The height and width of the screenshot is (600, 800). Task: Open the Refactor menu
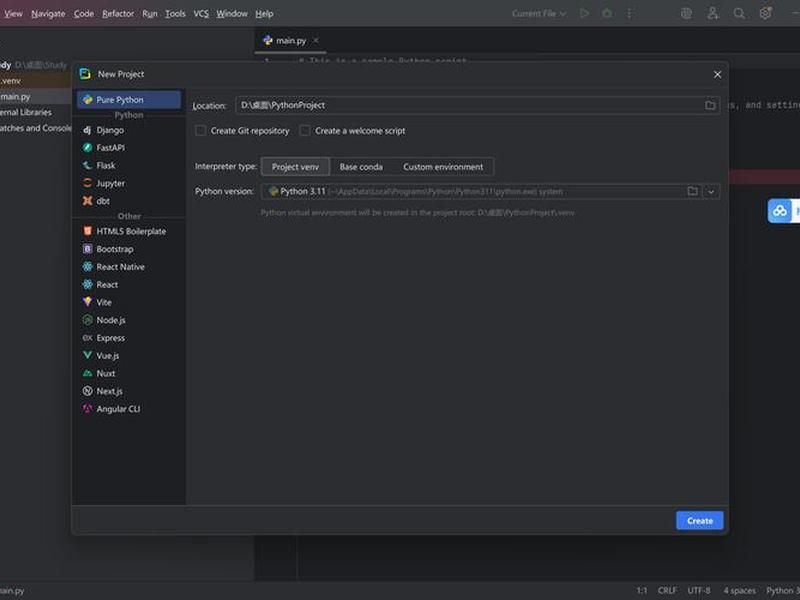coord(118,14)
